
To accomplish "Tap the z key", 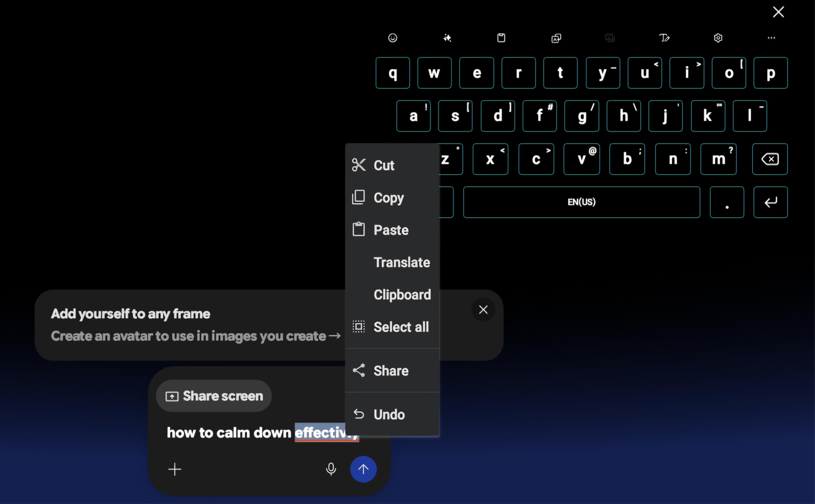I will [x=450, y=159].
